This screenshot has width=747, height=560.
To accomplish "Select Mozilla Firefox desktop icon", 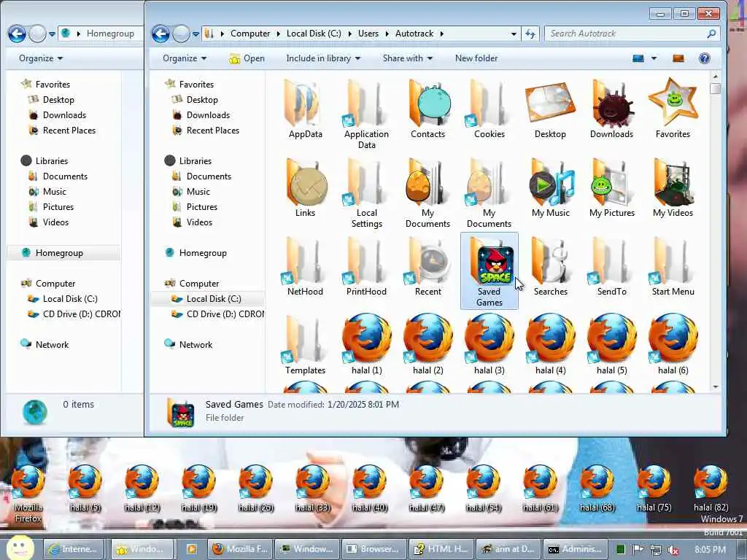I will click(x=28, y=493).
